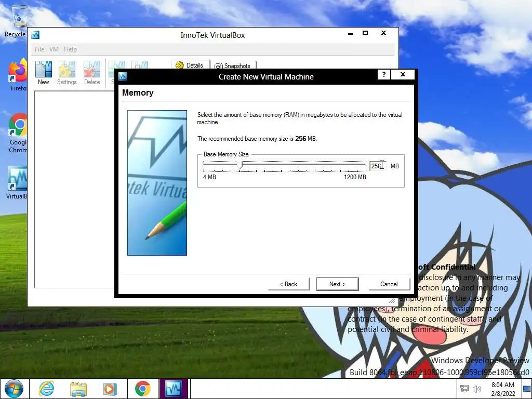Click the VirtualBox main window title icon
This screenshot has height=399, width=532.
35,35
